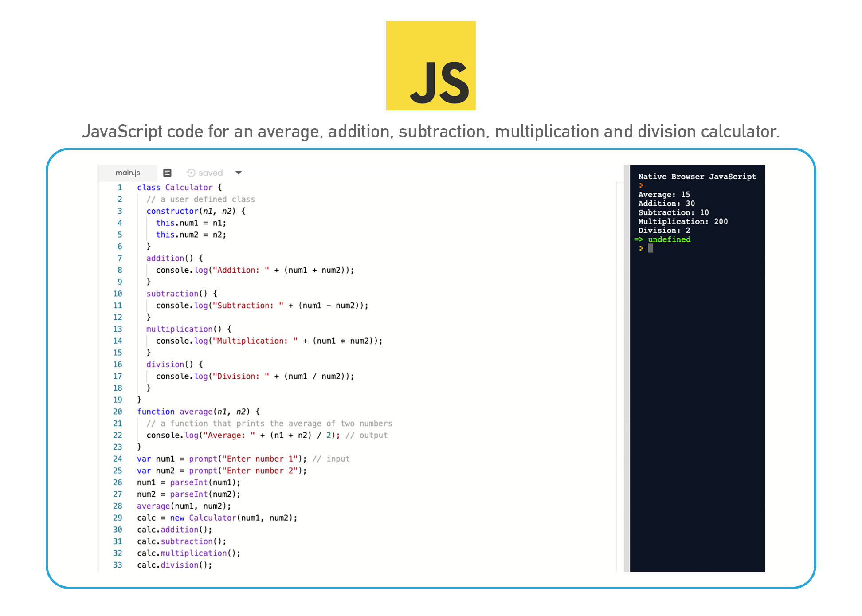Click line number 1 in gutter
This screenshot has width=862, height=616.
(120, 188)
